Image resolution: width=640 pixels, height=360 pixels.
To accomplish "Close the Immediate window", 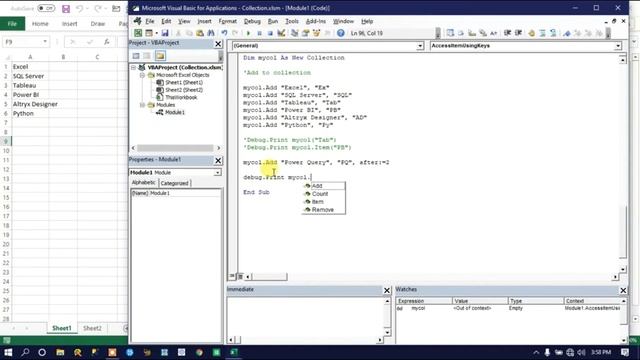I will (387, 290).
